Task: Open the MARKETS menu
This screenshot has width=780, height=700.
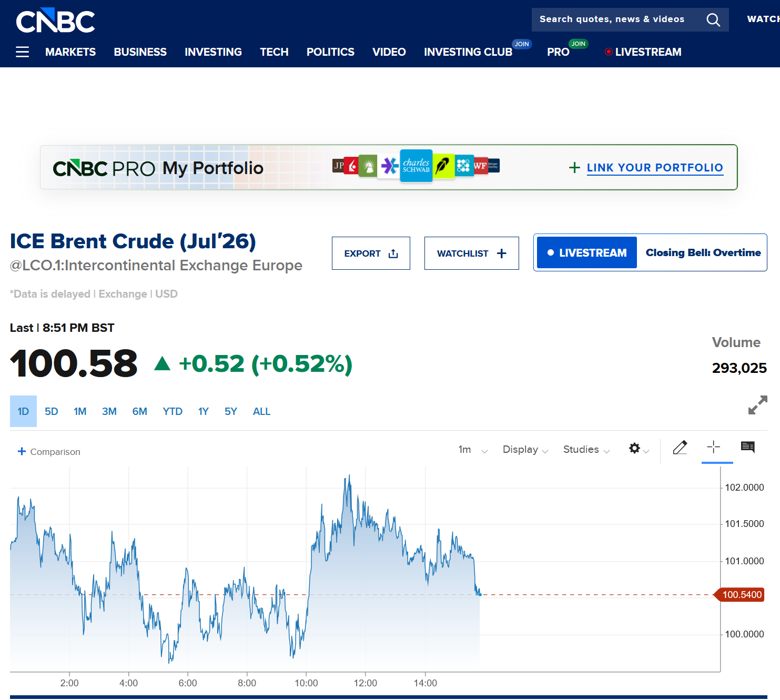Action: point(70,52)
